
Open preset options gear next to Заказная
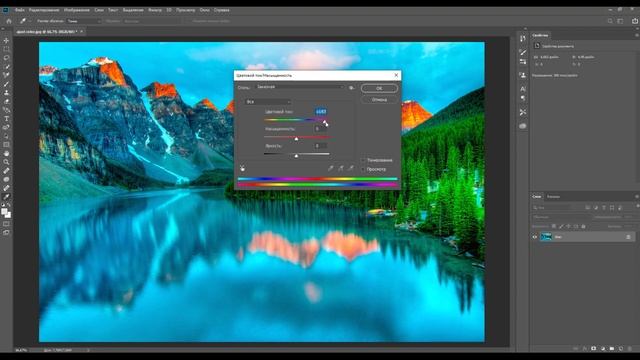point(351,87)
